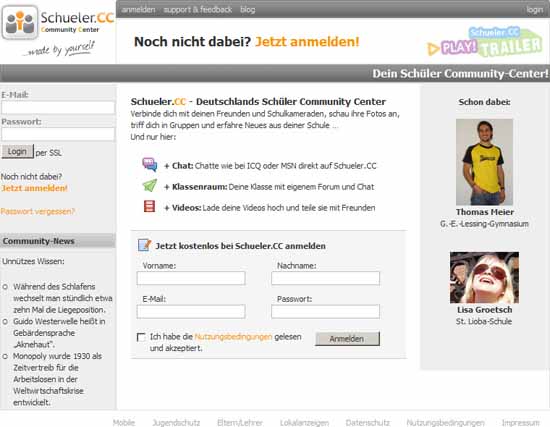
Task: Click the Community-News section header
Action: pyautogui.click(x=58, y=241)
